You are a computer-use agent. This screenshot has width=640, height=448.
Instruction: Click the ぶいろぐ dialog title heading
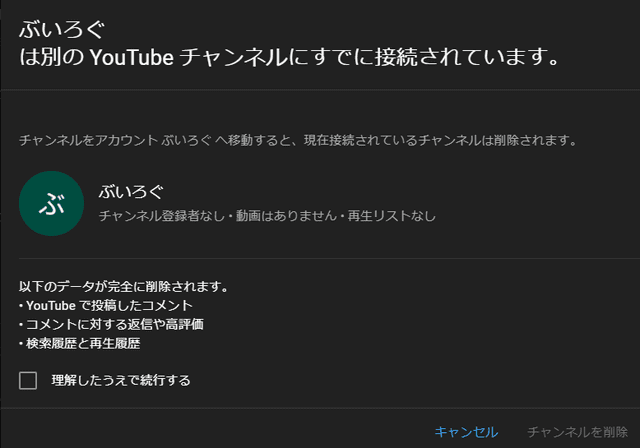coord(62,30)
